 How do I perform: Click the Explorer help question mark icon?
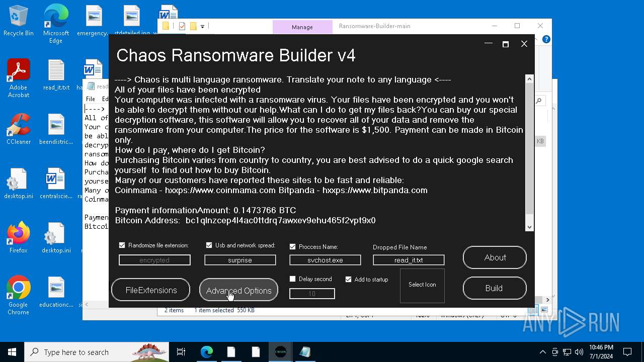coord(546,39)
